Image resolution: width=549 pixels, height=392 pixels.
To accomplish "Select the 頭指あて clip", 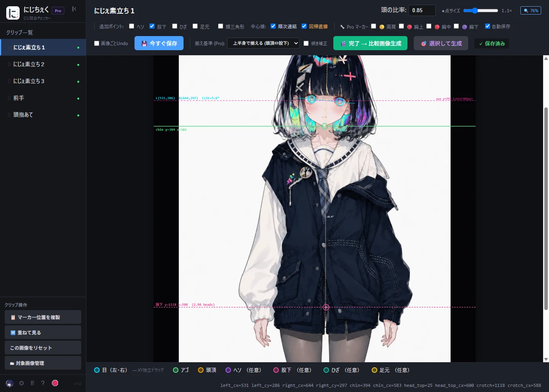I will click(x=43, y=115).
